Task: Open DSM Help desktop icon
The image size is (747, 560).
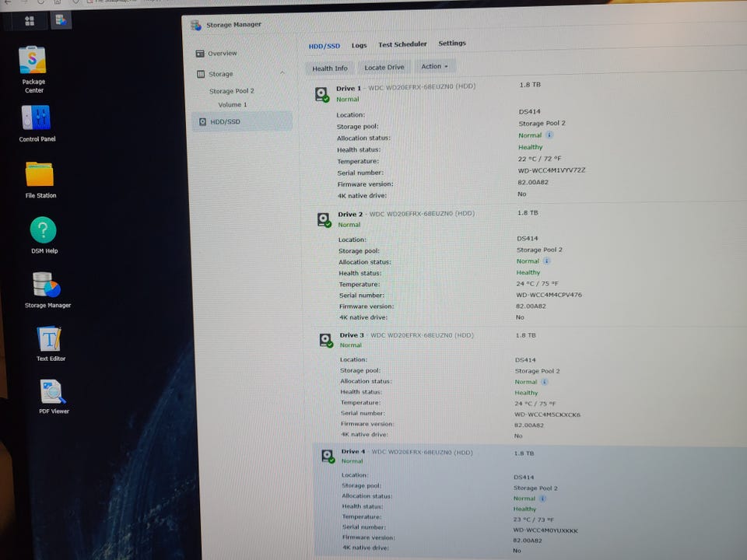Action: [43, 230]
